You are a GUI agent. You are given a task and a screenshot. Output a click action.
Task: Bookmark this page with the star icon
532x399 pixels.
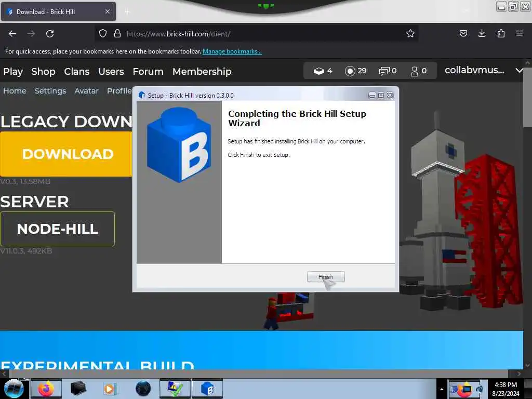[410, 33]
